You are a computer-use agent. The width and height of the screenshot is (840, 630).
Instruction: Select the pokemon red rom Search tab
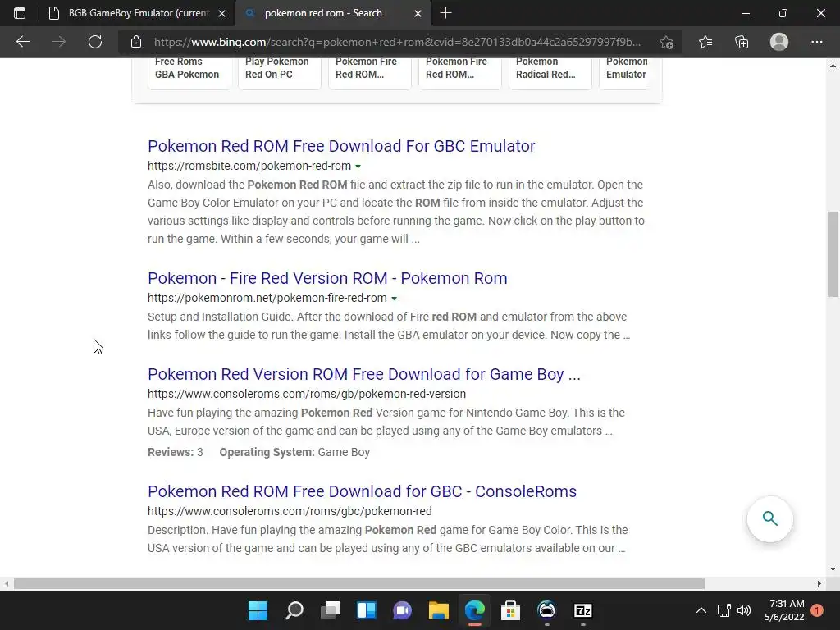coord(323,13)
